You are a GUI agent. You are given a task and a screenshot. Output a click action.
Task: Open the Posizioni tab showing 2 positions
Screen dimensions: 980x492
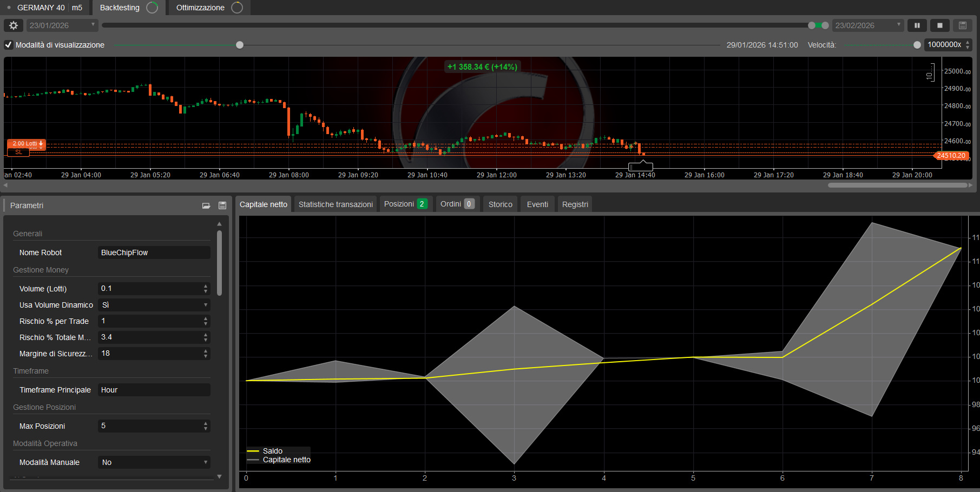[x=405, y=204]
